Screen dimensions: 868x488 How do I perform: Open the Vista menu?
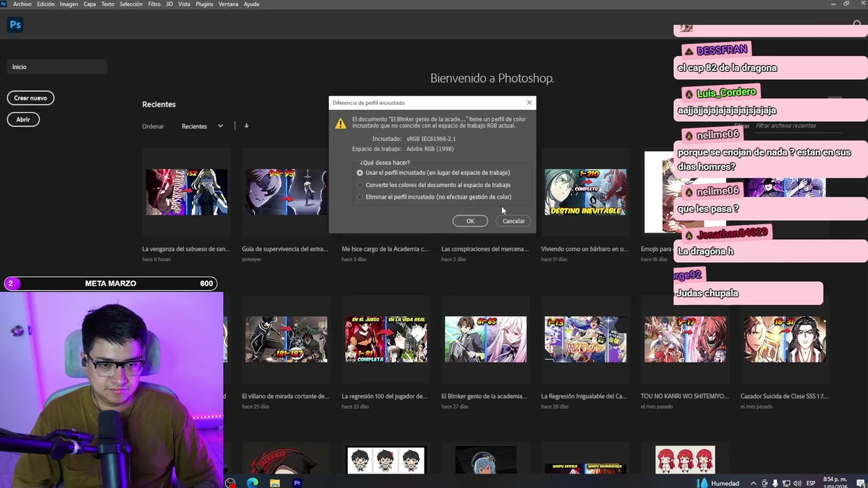pyautogui.click(x=184, y=4)
